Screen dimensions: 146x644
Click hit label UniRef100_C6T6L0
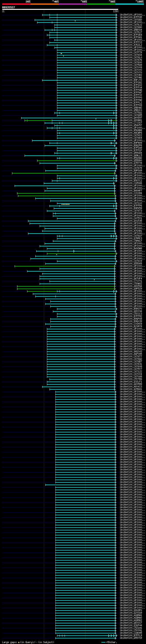click(131, 58)
